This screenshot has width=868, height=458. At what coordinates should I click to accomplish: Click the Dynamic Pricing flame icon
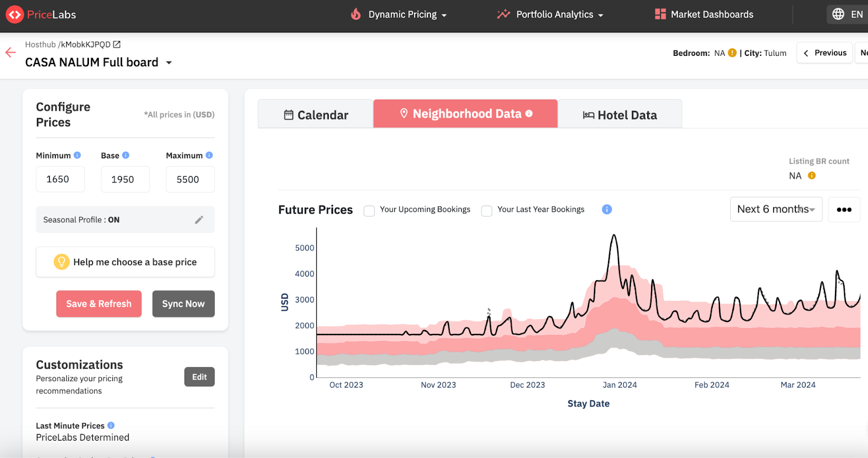coord(356,14)
